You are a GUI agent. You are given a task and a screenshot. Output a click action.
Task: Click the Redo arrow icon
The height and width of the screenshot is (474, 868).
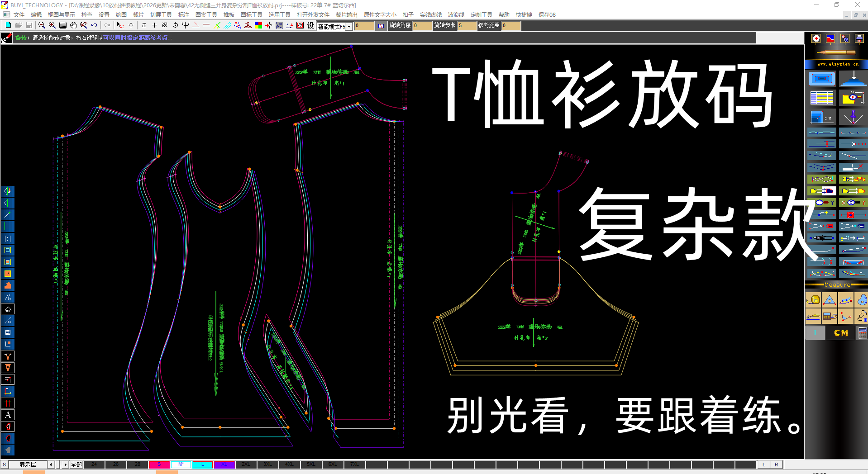click(107, 25)
